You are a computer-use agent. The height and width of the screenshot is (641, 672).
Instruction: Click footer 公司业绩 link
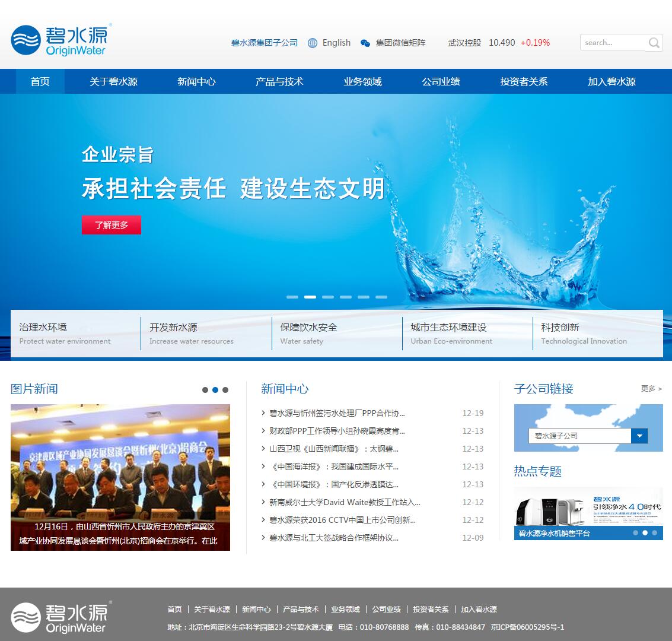pyautogui.click(x=387, y=610)
